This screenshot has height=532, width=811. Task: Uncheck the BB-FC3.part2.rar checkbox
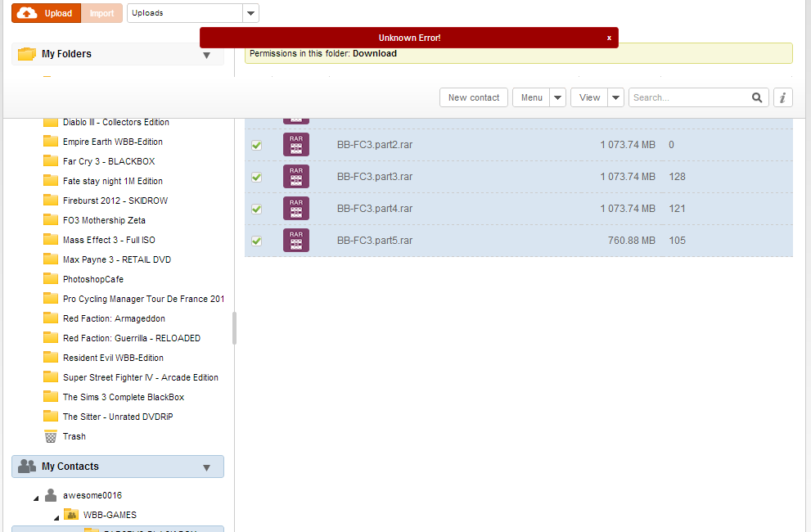(256, 145)
